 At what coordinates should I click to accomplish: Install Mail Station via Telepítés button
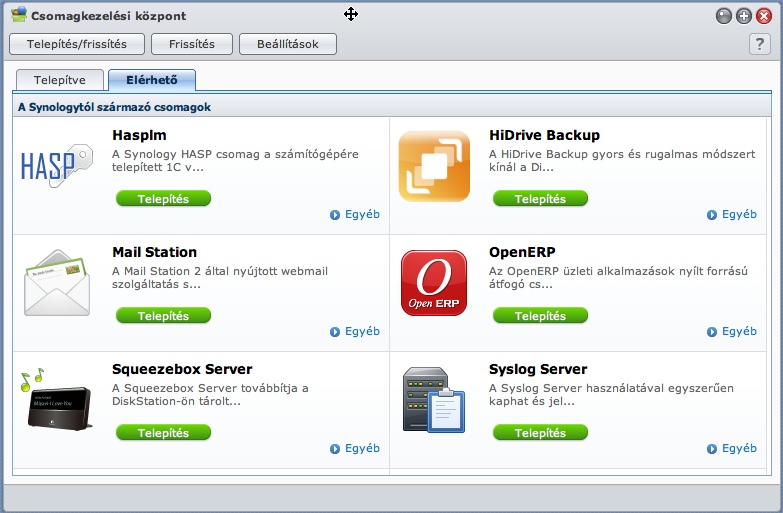click(x=163, y=315)
